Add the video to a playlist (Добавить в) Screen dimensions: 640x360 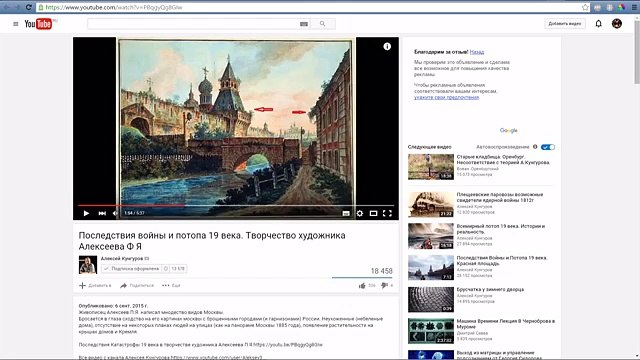point(95,285)
